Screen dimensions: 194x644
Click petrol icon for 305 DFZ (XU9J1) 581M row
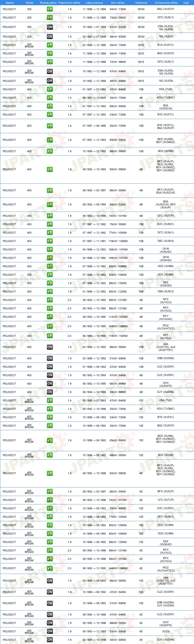coord(50,18)
